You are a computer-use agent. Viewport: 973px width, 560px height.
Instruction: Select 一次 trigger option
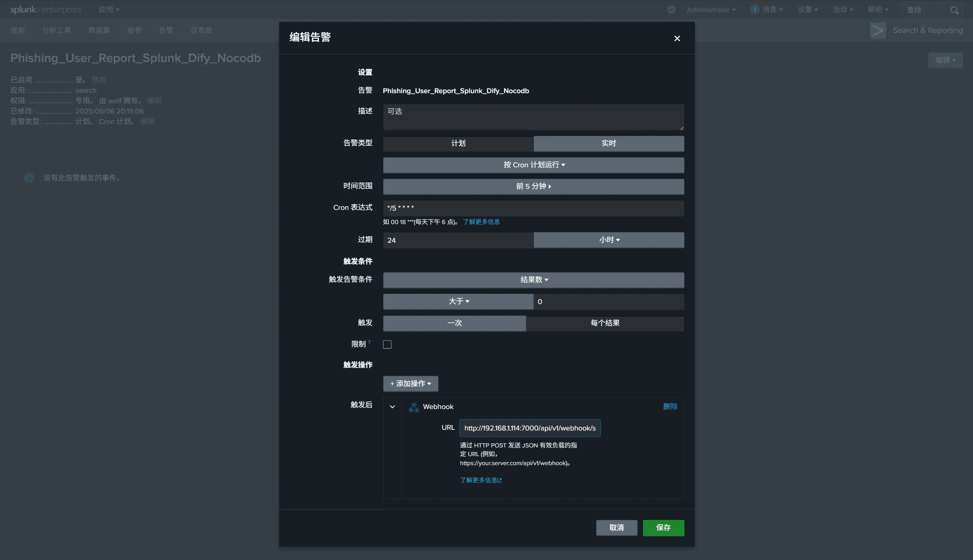tap(454, 323)
